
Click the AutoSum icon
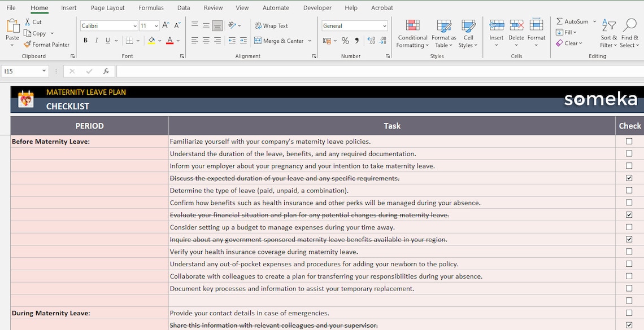pyautogui.click(x=560, y=21)
